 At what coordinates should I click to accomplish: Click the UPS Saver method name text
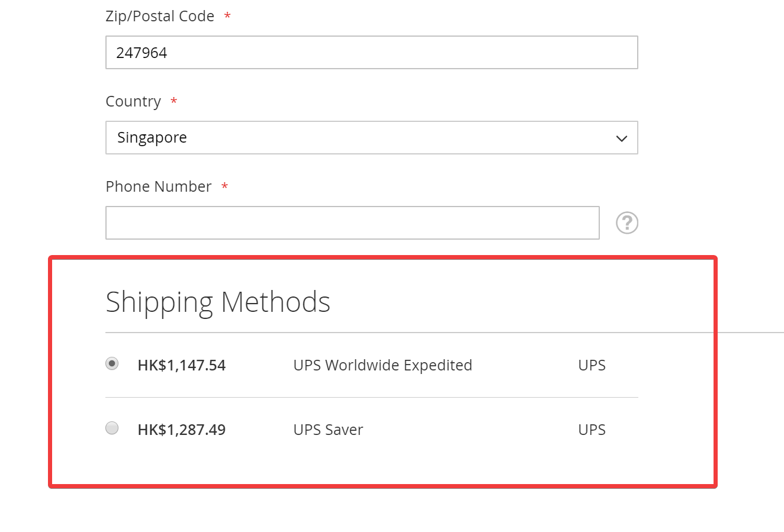(328, 430)
